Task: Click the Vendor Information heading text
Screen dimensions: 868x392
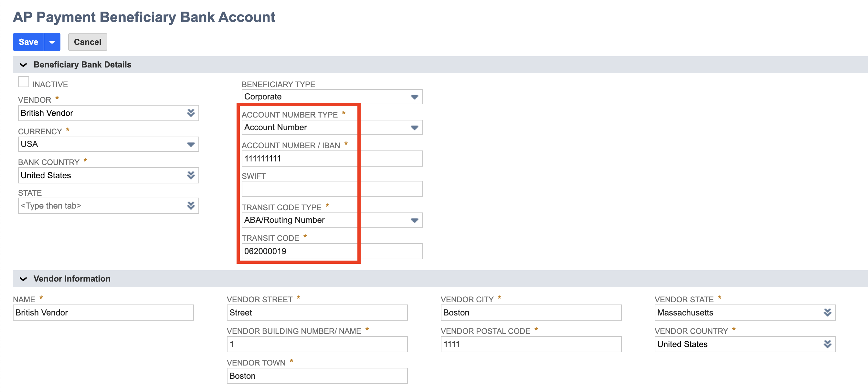Action: [72, 279]
